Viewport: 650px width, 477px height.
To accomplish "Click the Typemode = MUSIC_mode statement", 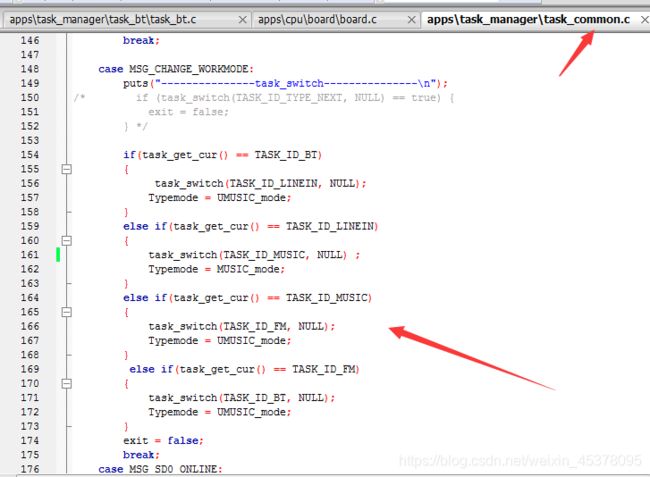I will click(x=216, y=269).
